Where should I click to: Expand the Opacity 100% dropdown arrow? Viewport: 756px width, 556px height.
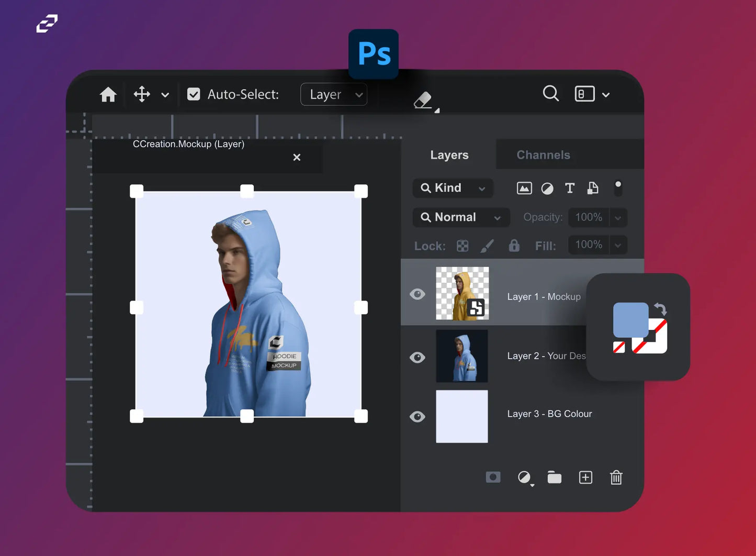click(x=618, y=218)
